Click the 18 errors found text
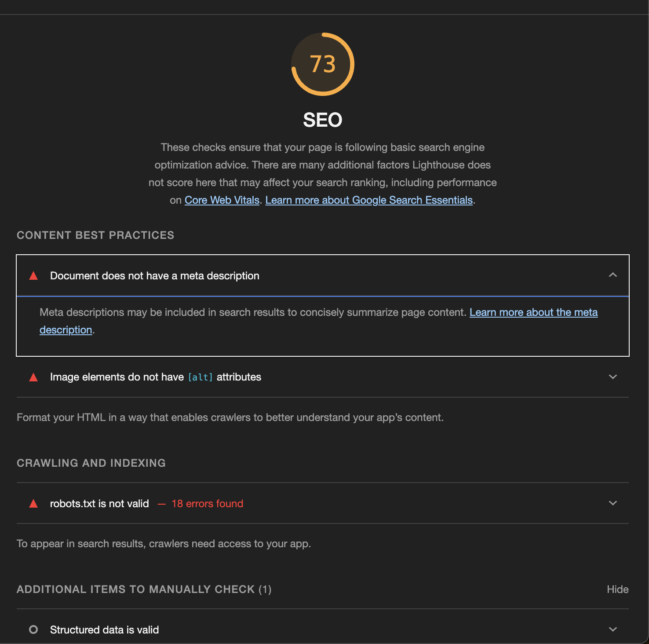 [207, 504]
